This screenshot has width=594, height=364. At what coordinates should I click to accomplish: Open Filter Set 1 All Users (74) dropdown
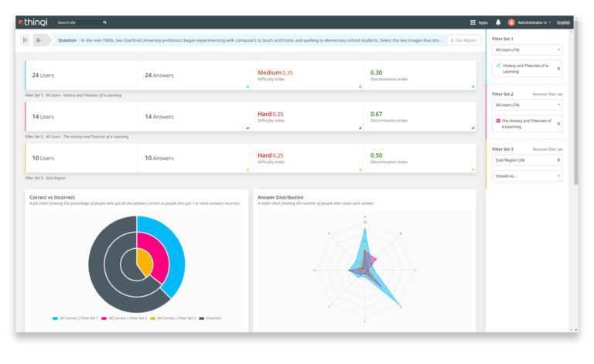[527, 49]
